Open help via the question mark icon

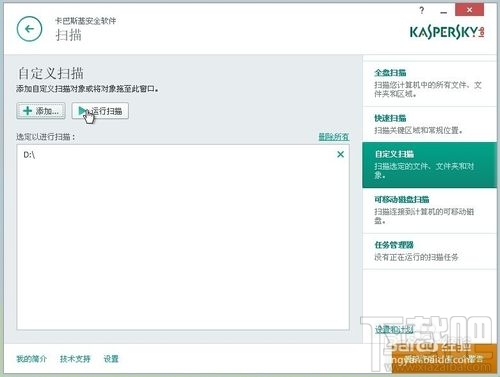pos(422,11)
